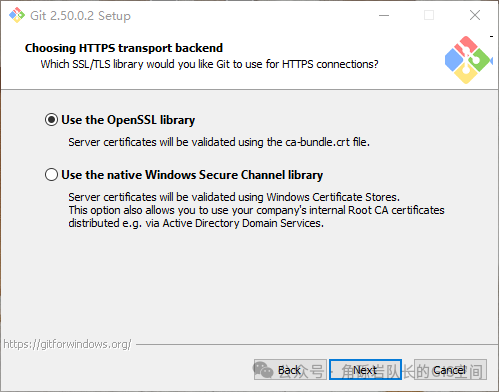Click the ca-bundle.crt description text
The image size is (499, 392).
click(219, 142)
